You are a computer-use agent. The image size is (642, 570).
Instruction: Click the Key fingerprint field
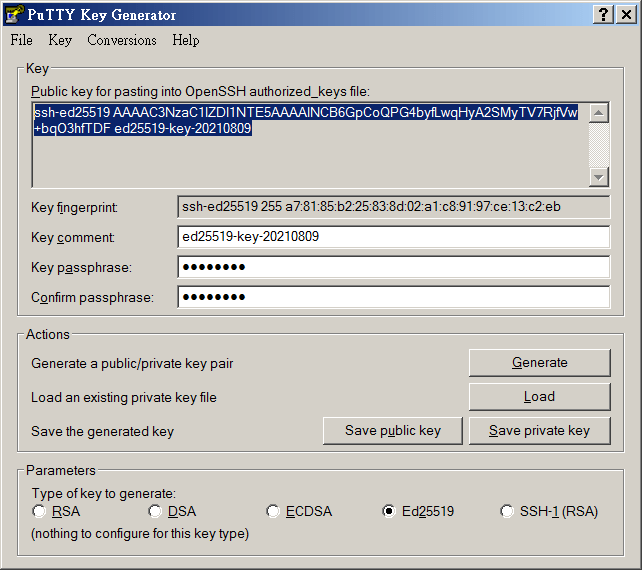click(x=393, y=207)
